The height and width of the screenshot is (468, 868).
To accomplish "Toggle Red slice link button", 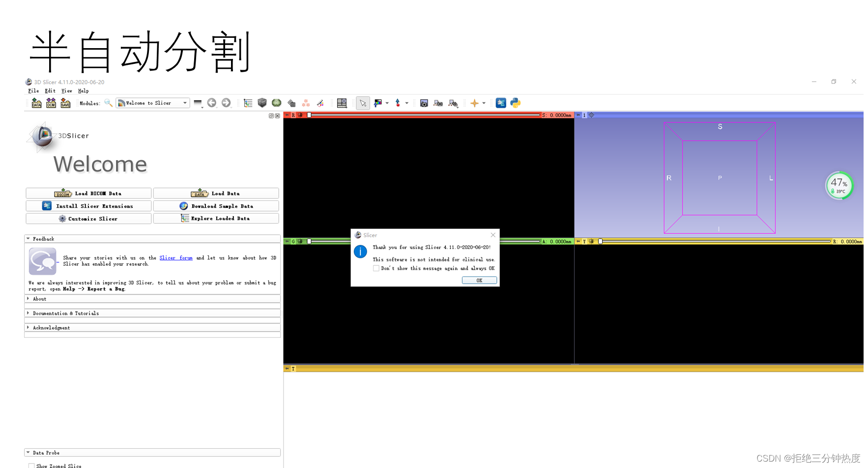I will point(300,115).
